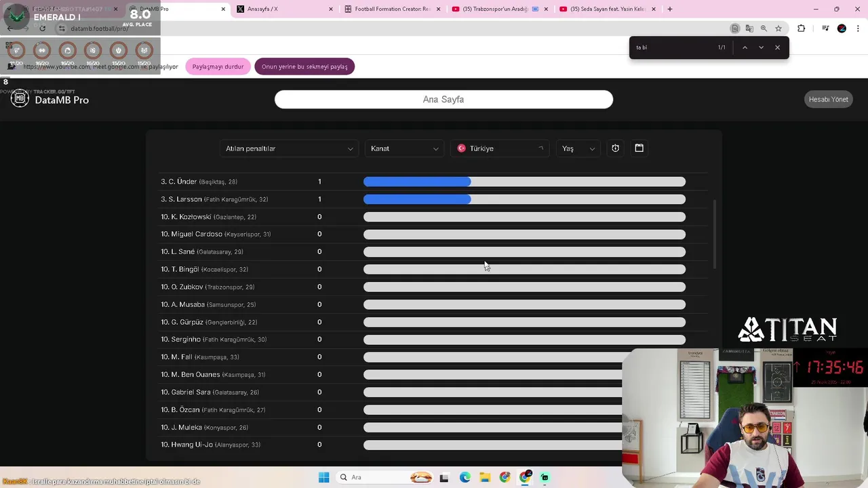The height and width of the screenshot is (488, 868).
Task: Click 'Paylaşmayı durdur' stop sharing button
Action: click(x=218, y=66)
